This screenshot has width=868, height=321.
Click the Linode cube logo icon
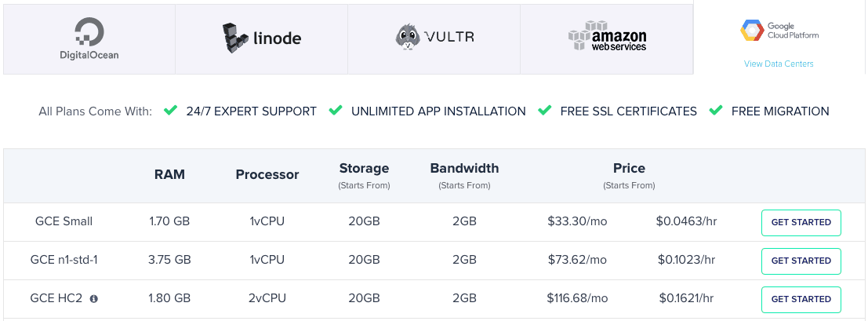[x=234, y=38]
